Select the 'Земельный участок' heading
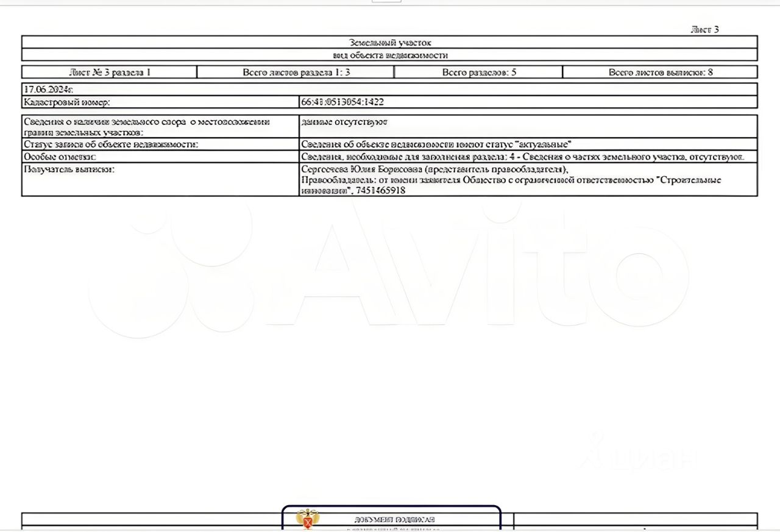This screenshot has height=532, width=780. coord(390,43)
